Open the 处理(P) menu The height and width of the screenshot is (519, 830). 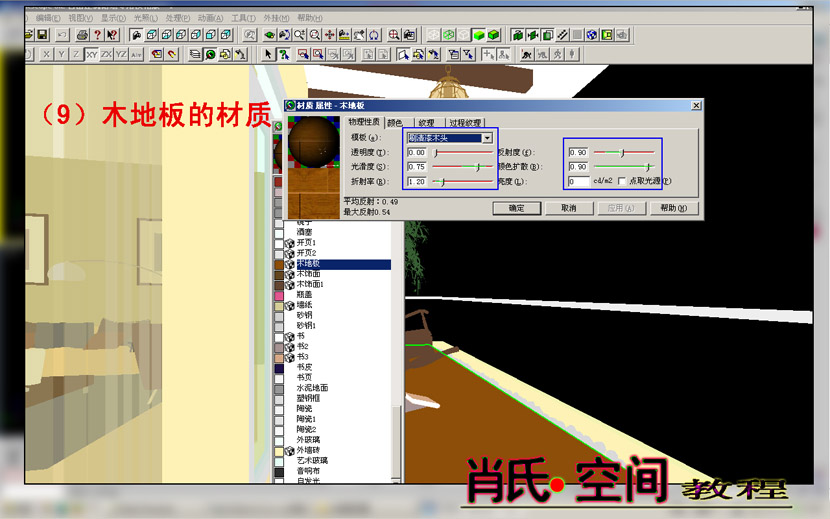pos(178,18)
